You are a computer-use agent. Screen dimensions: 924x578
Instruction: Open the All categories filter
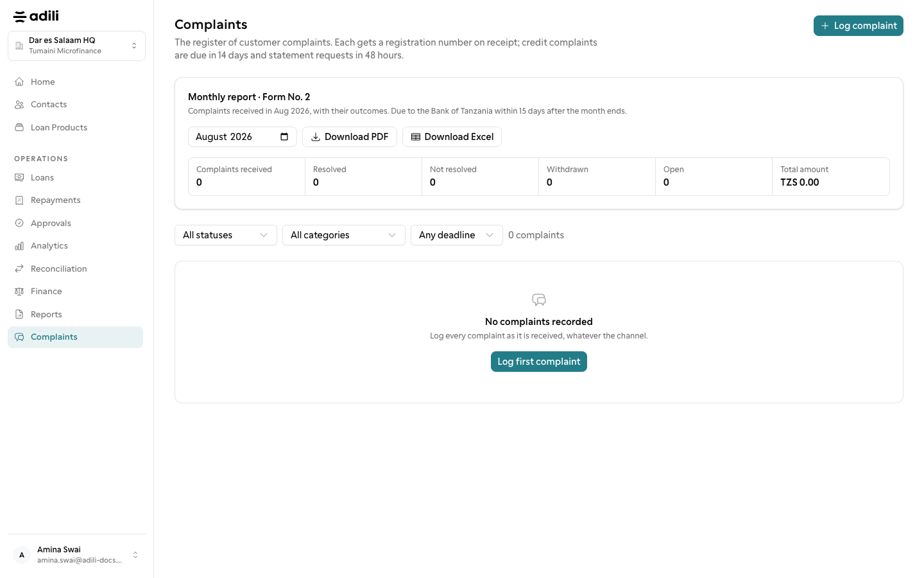(344, 235)
